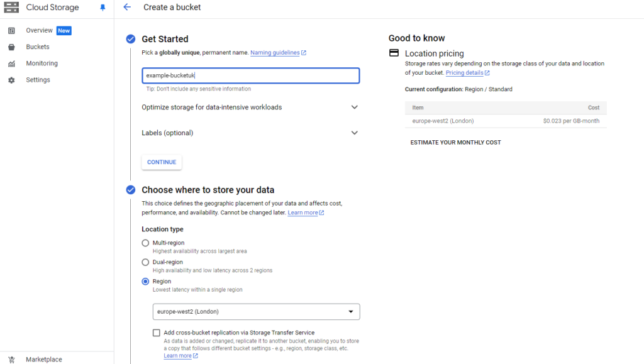Click the bucket name input field
This screenshot has width=644, height=364.
click(x=250, y=75)
